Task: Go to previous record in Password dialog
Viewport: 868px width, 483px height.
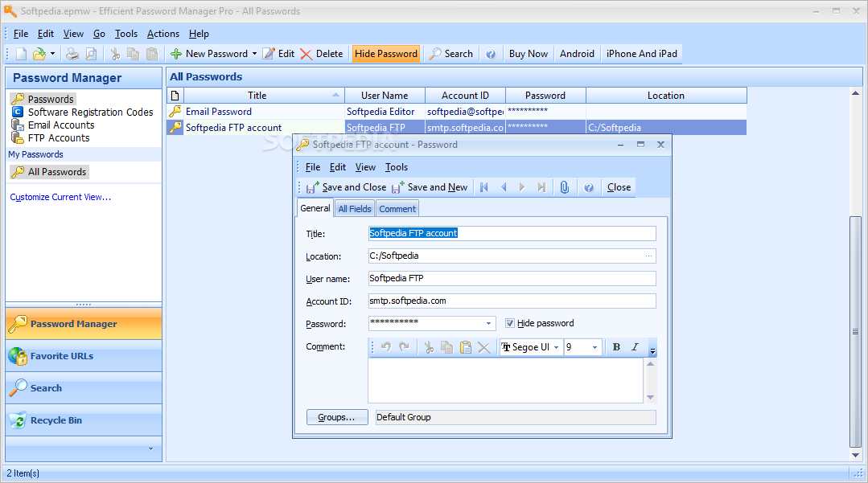Action: [504, 187]
